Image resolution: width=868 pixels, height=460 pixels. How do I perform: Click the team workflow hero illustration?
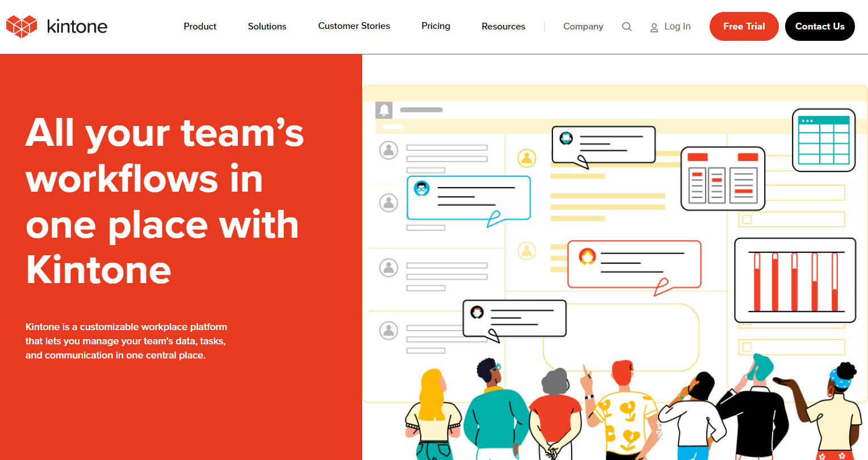615,272
